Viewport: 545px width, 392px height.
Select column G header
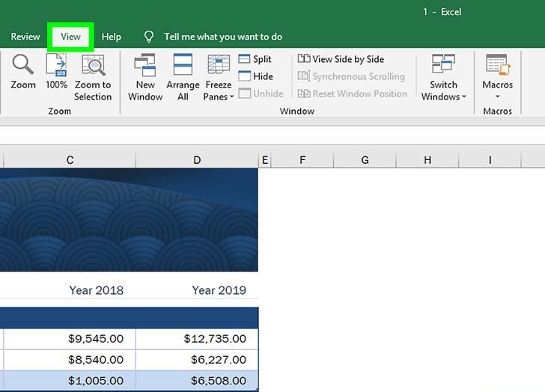(x=365, y=160)
